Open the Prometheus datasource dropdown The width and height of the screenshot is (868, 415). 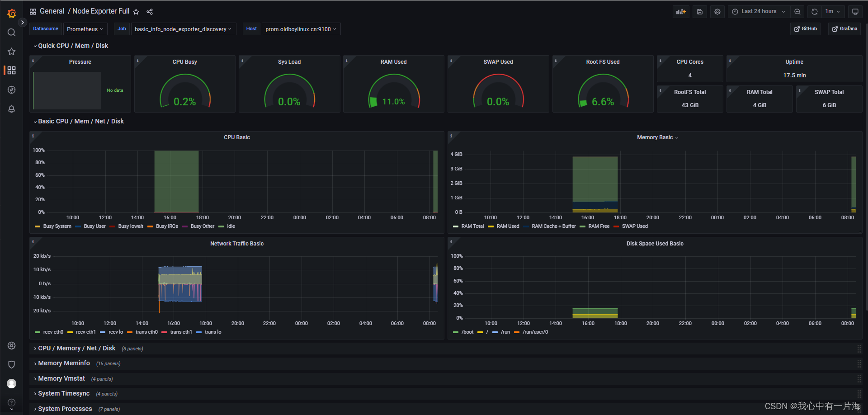(x=85, y=29)
